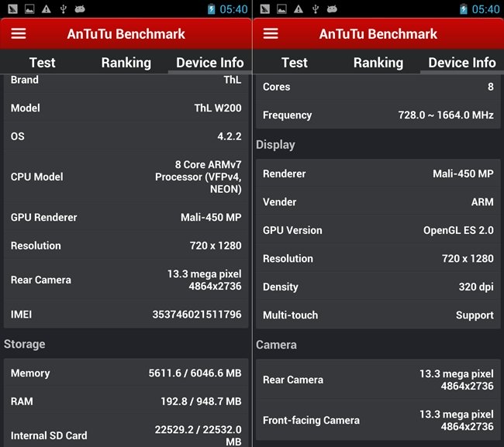
Task: Select the Multi-touch Support row
Action: click(x=378, y=315)
